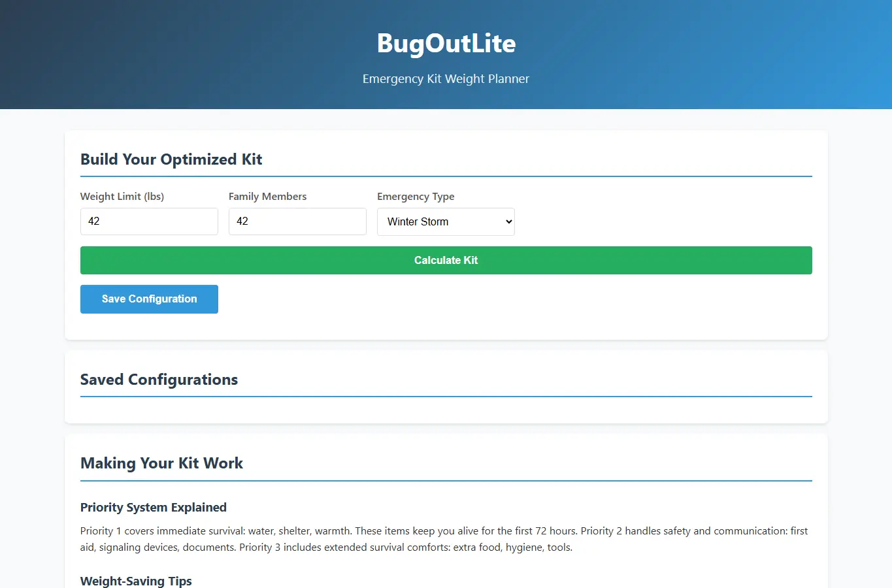Click the green Calculate Kit button
This screenshot has width=892, height=588.
(x=446, y=260)
